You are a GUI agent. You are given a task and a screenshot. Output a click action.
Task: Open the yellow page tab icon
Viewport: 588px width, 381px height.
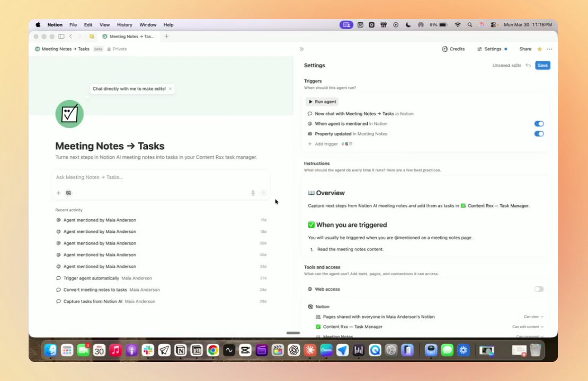pos(92,37)
